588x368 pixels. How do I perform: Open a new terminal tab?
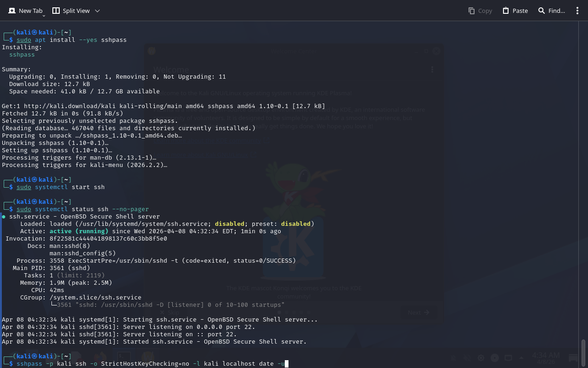[25, 11]
